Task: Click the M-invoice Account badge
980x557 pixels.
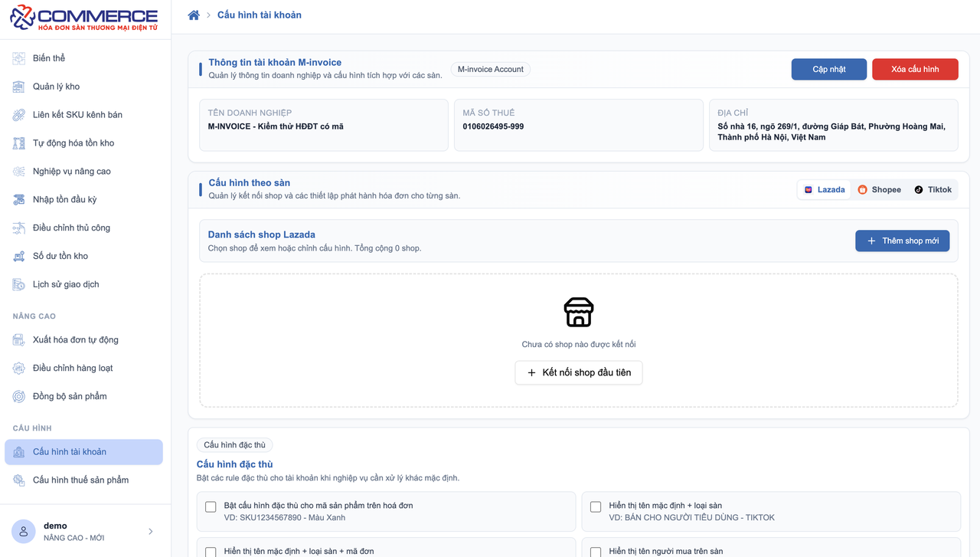Action: tap(491, 69)
